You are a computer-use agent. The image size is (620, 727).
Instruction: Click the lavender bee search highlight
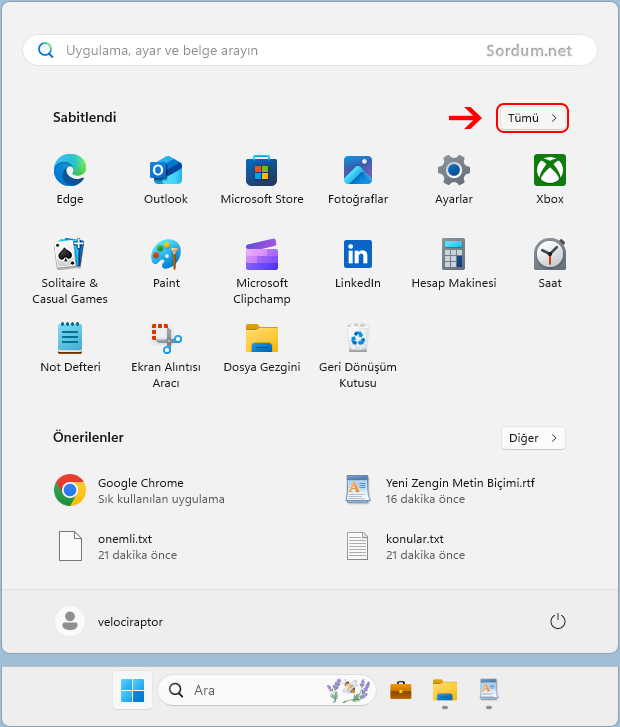click(349, 690)
